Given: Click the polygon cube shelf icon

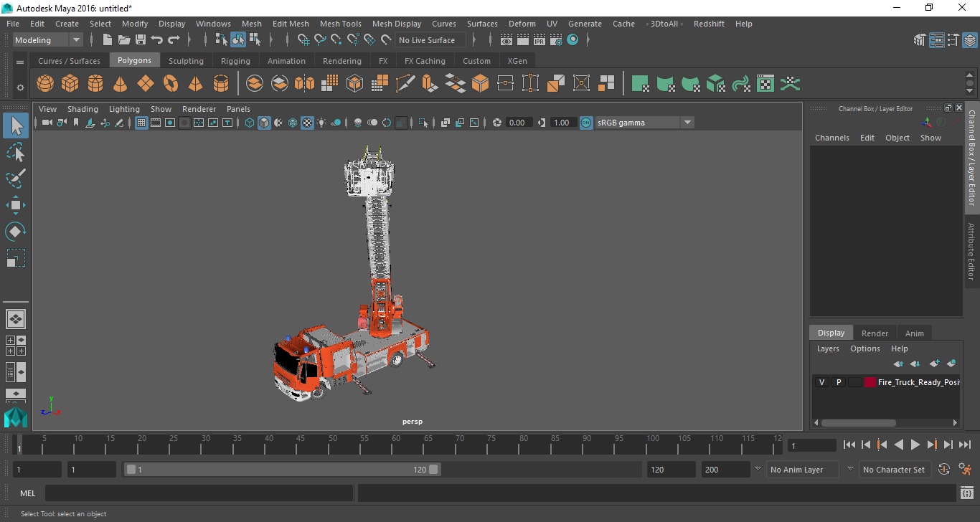Looking at the screenshot, I should pyautogui.click(x=70, y=84).
